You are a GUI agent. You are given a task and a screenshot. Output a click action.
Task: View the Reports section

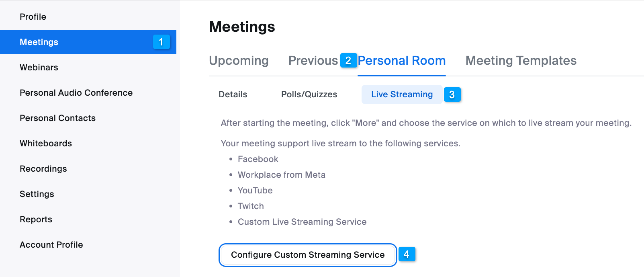[36, 219]
